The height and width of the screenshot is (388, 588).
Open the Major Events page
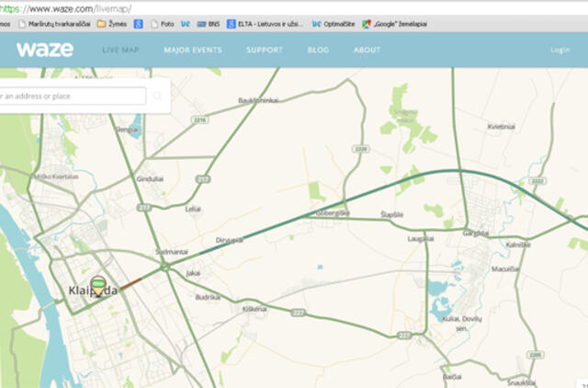click(x=192, y=50)
